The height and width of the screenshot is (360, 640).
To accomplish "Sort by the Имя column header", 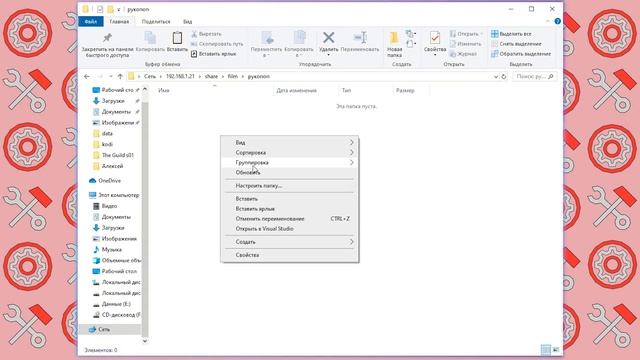I will point(164,91).
